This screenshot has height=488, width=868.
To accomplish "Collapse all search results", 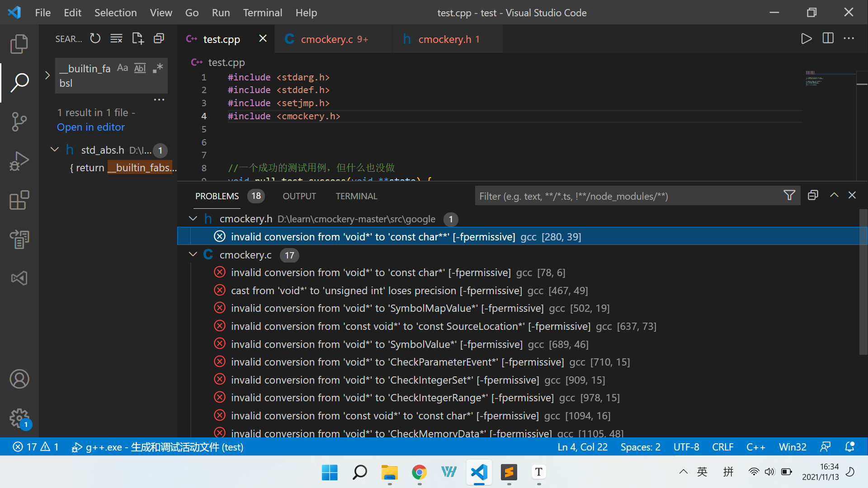I will pos(159,38).
